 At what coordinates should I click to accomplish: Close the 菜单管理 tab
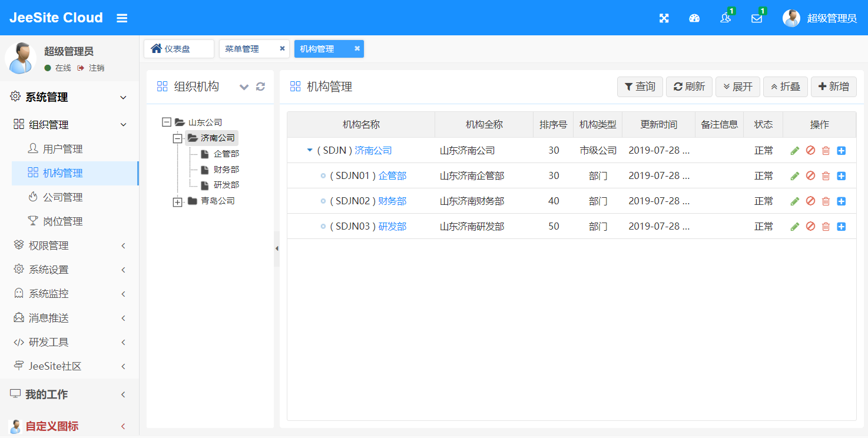click(x=282, y=49)
